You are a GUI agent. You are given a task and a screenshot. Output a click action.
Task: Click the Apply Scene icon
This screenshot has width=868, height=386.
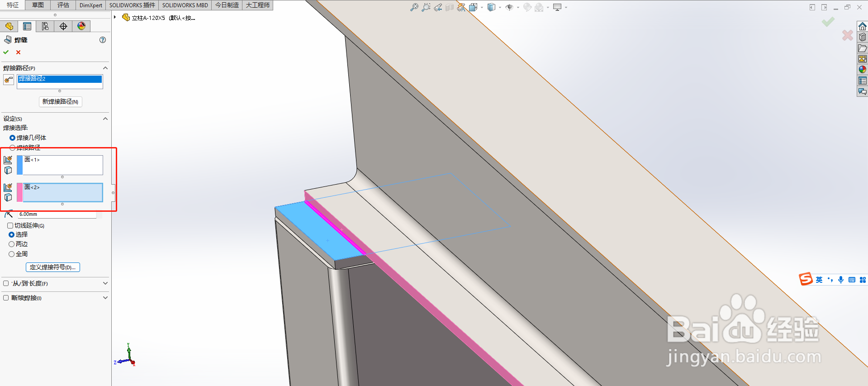[x=539, y=7]
